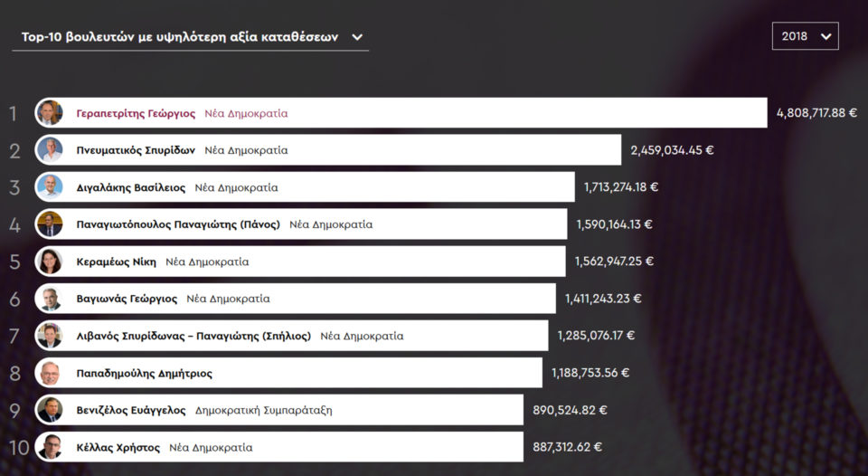Click Κέλλας Χρήστος name link
This screenshot has height=476, width=868.
118,447
